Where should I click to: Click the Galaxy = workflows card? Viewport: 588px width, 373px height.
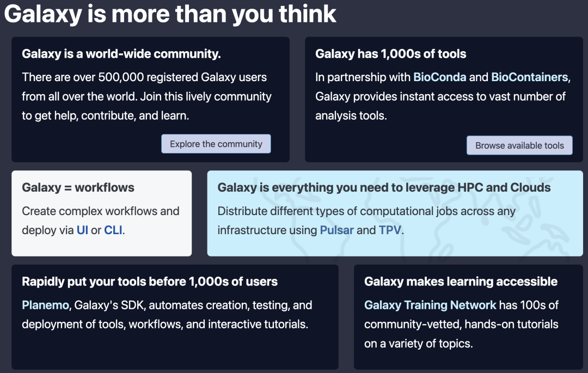click(x=101, y=213)
